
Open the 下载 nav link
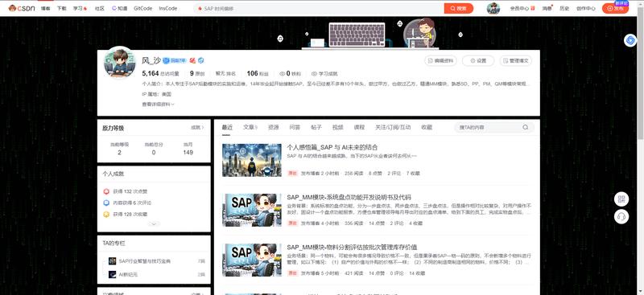(61, 8)
